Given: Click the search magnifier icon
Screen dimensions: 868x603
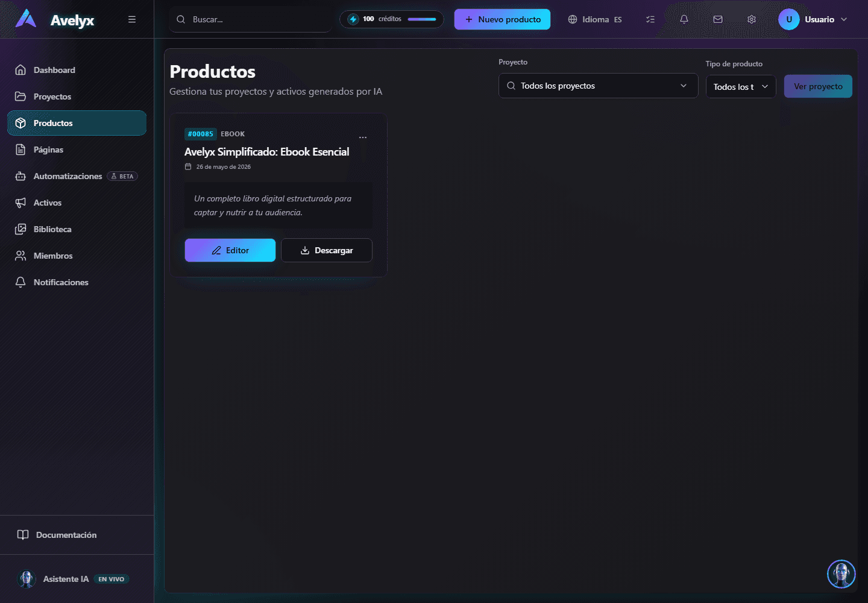Looking at the screenshot, I should pos(181,19).
